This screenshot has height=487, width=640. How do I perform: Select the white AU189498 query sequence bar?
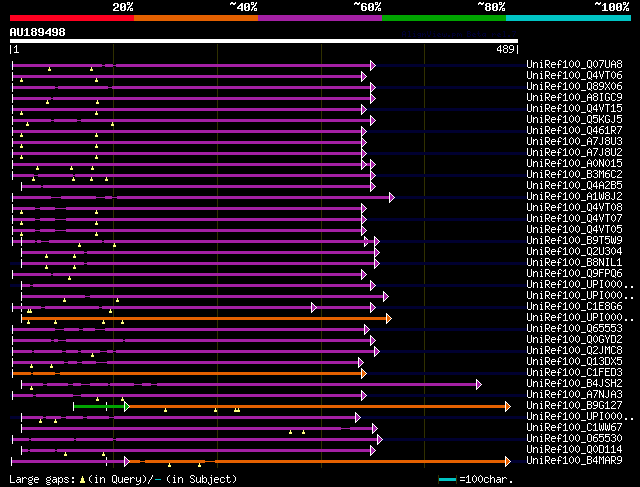pyautogui.click(x=264, y=41)
